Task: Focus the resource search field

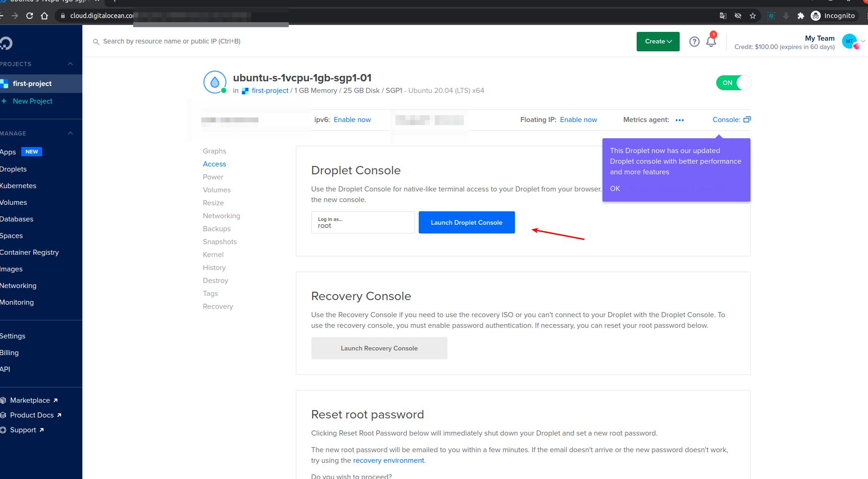Action: (x=172, y=41)
